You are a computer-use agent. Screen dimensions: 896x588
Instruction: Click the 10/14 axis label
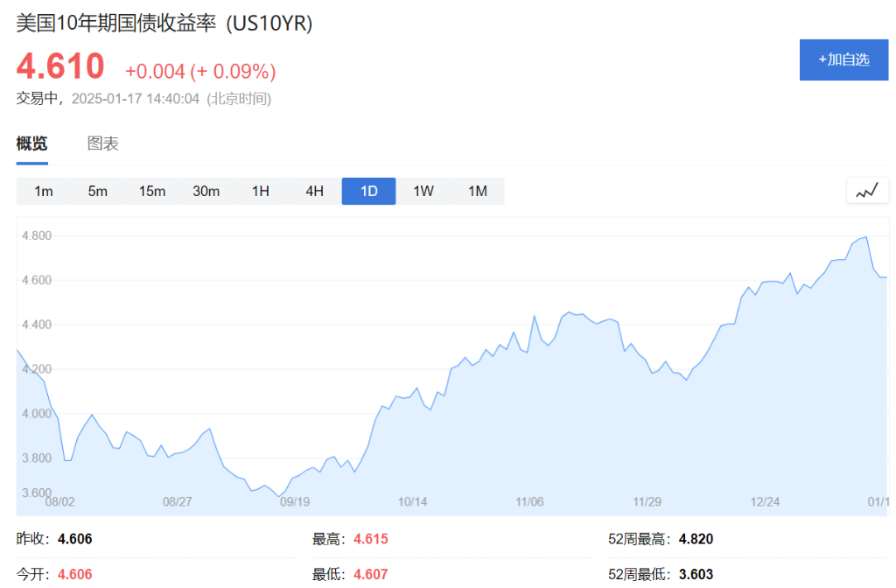tap(413, 502)
